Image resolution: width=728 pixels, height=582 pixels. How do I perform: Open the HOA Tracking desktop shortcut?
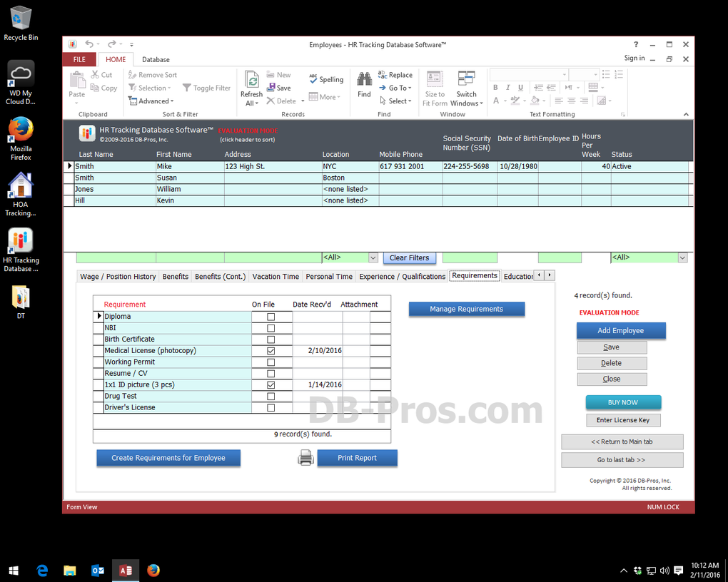[21, 194]
